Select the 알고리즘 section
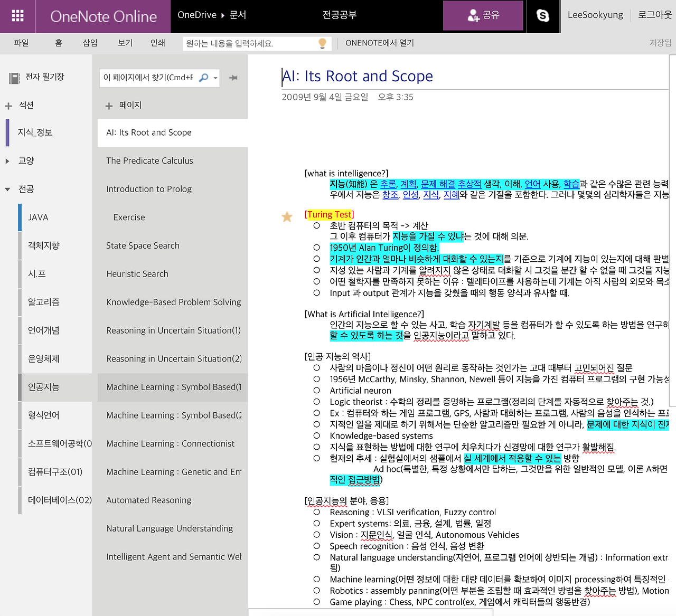 click(44, 302)
